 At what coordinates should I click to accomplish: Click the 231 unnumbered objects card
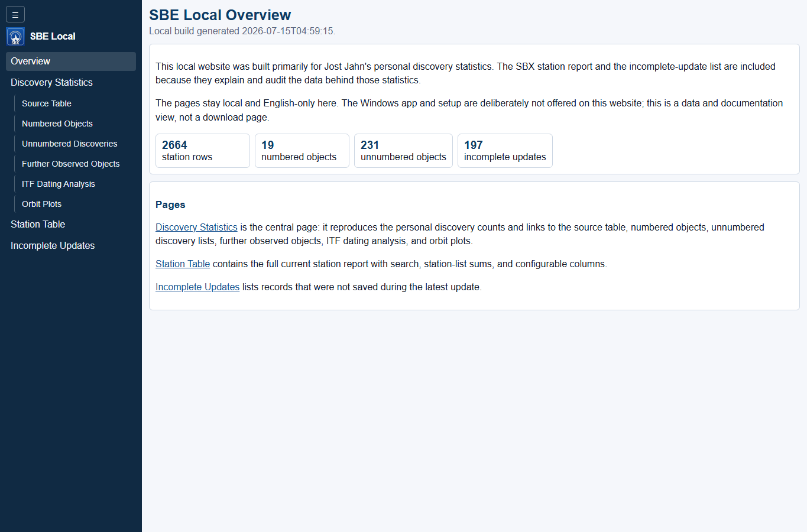coord(403,151)
